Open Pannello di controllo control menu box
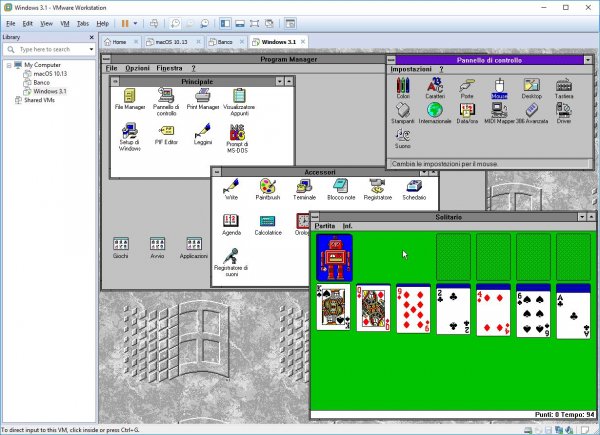The image size is (600, 435). coord(391,60)
